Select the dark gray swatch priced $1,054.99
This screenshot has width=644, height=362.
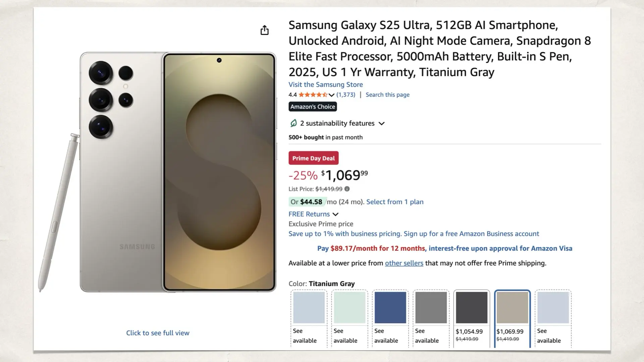click(x=471, y=307)
